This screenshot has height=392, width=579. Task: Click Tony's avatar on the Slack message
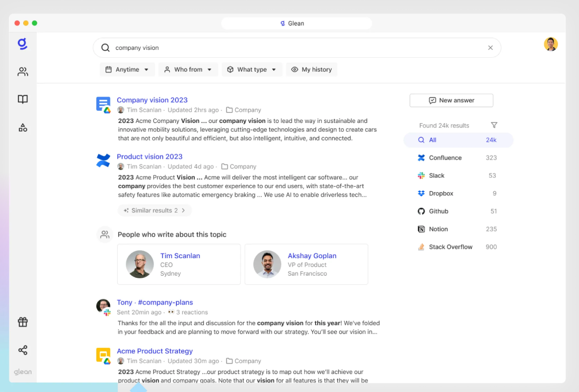[x=103, y=307]
